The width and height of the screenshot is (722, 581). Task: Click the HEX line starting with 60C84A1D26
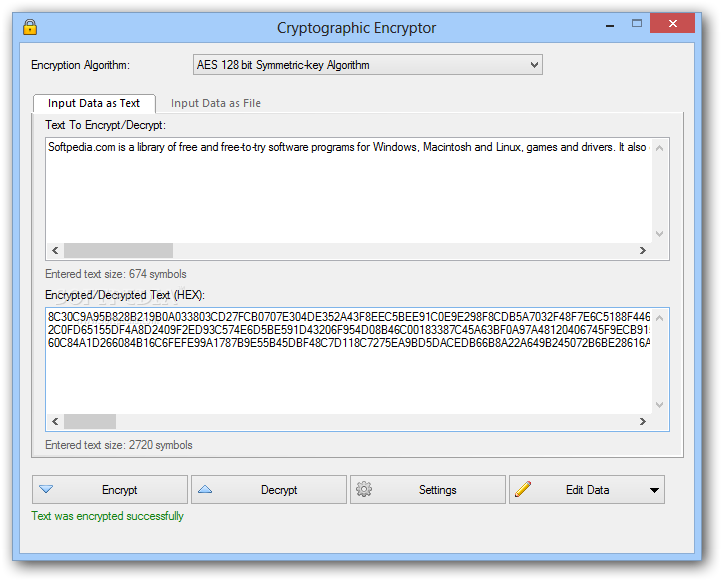click(x=349, y=343)
